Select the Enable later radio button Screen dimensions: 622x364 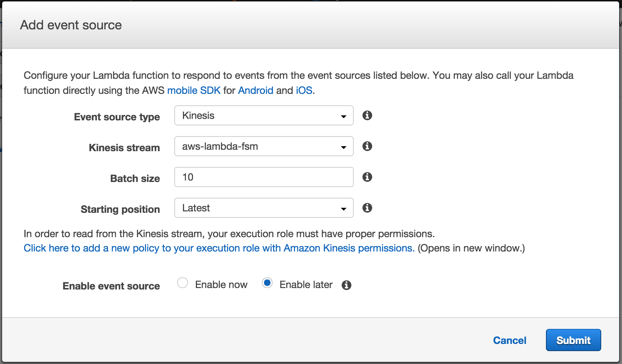point(267,283)
